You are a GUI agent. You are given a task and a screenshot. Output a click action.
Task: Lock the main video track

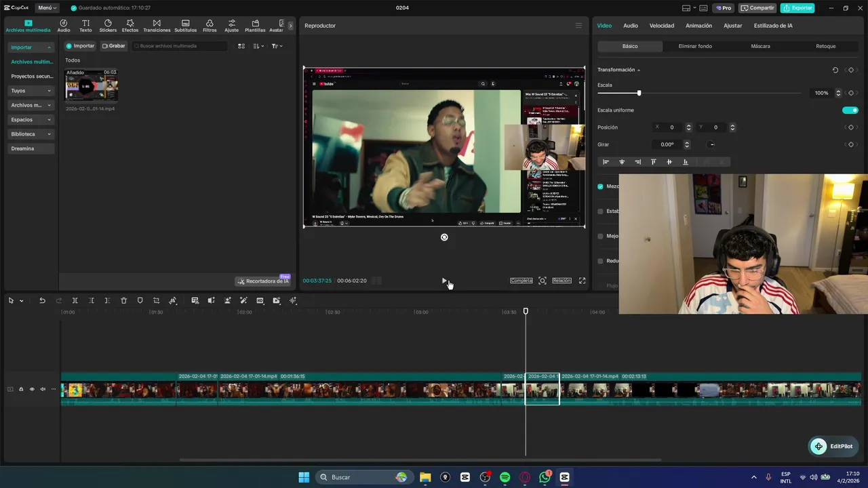coord(20,389)
